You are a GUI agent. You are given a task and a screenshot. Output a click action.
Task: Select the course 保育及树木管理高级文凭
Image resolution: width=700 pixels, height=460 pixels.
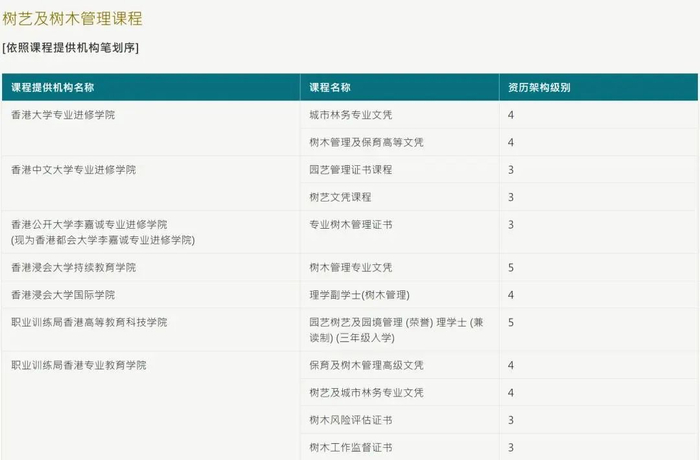[366, 365]
